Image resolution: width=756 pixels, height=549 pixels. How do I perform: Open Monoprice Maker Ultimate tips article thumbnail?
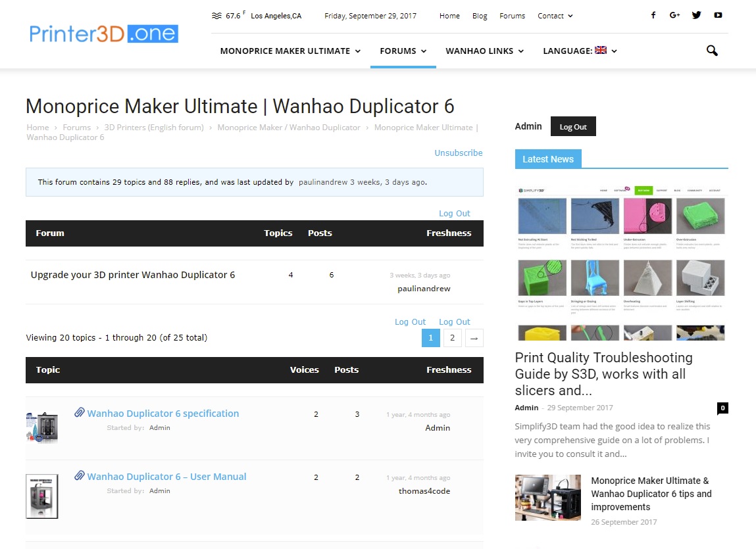(x=547, y=498)
